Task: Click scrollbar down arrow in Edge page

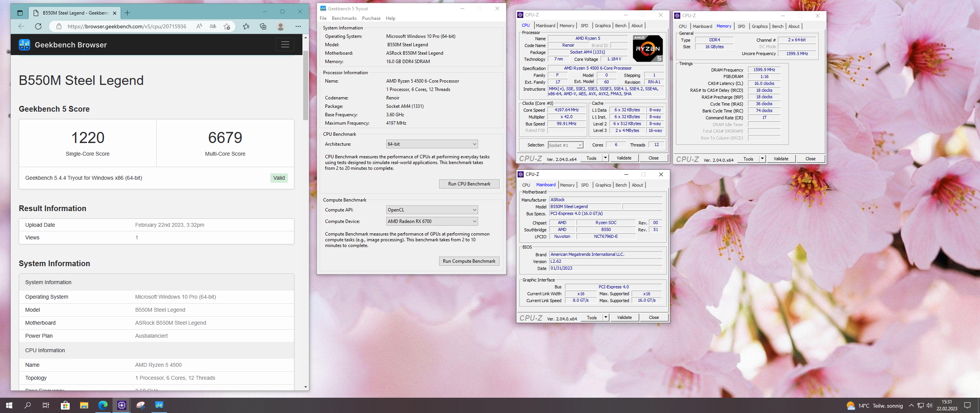Action: tap(305, 387)
